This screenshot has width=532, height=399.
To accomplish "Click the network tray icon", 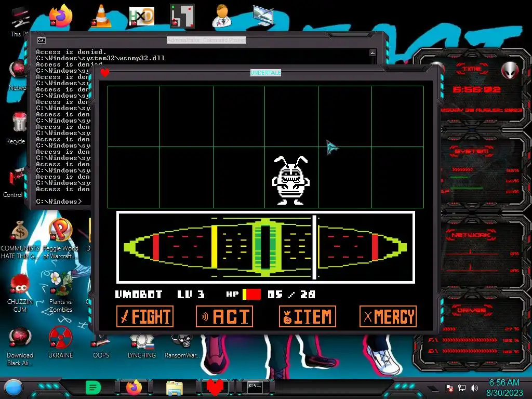I will [462, 388].
